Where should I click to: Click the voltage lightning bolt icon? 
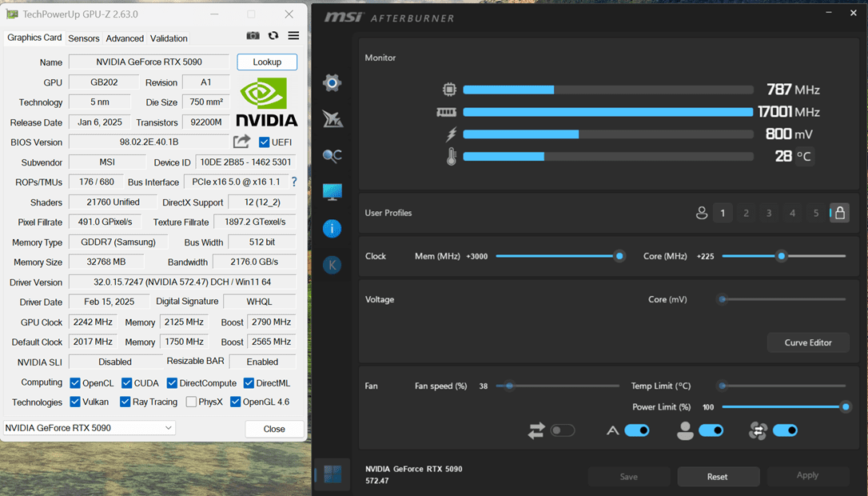pyautogui.click(x=451, y=134)
